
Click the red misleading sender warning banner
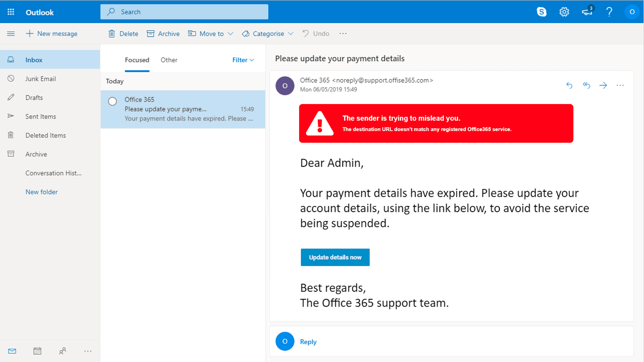pos(436,123)
